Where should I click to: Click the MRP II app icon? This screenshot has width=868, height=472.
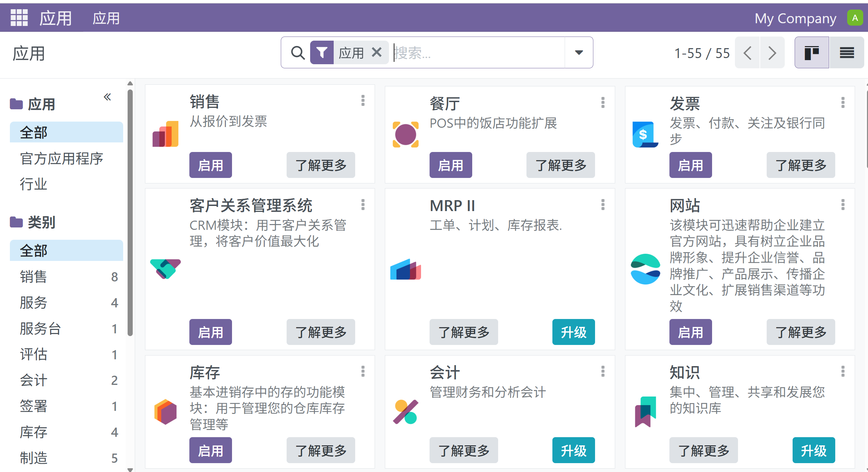coord(406,271)
